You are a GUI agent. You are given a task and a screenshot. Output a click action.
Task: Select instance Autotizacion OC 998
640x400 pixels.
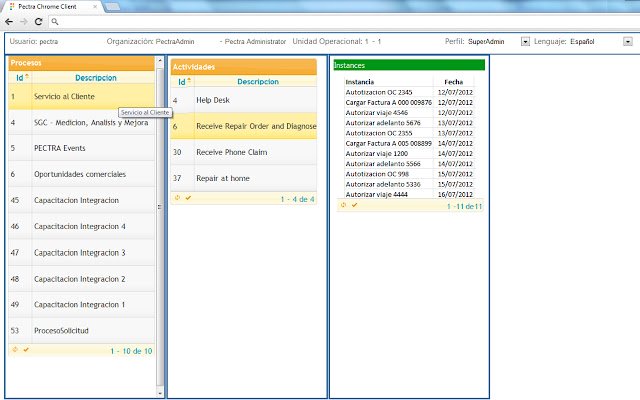tap(409, 174)
